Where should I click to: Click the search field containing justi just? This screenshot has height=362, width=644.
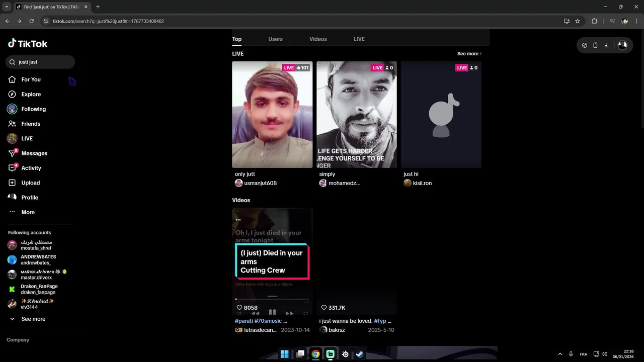click(40, 62)
